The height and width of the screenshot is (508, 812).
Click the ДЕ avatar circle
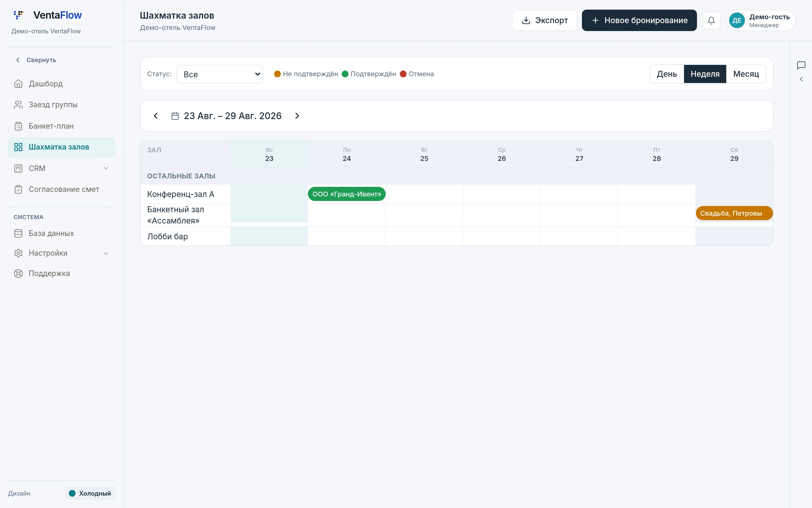pyautogui.click(x=737, y=21)
